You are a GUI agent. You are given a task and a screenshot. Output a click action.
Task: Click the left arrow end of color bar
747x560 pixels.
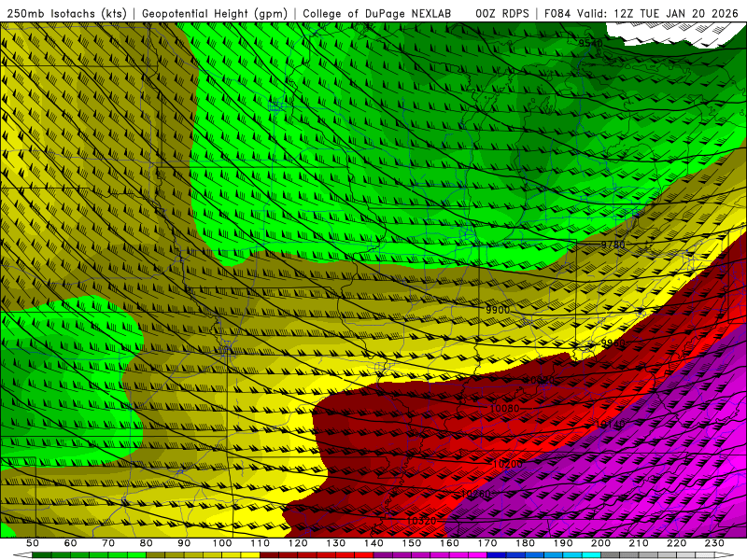22,555
